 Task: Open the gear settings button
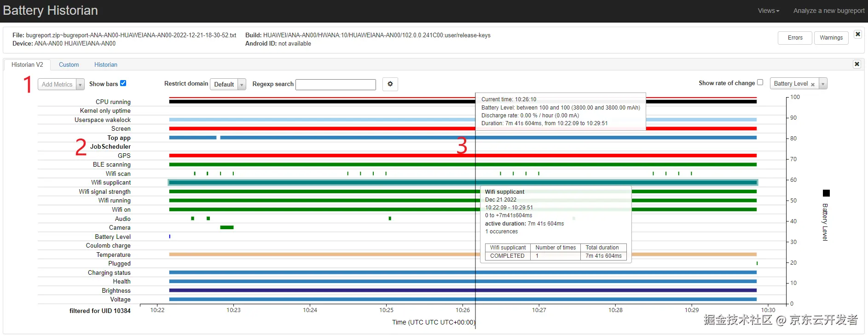coord(390,84)
